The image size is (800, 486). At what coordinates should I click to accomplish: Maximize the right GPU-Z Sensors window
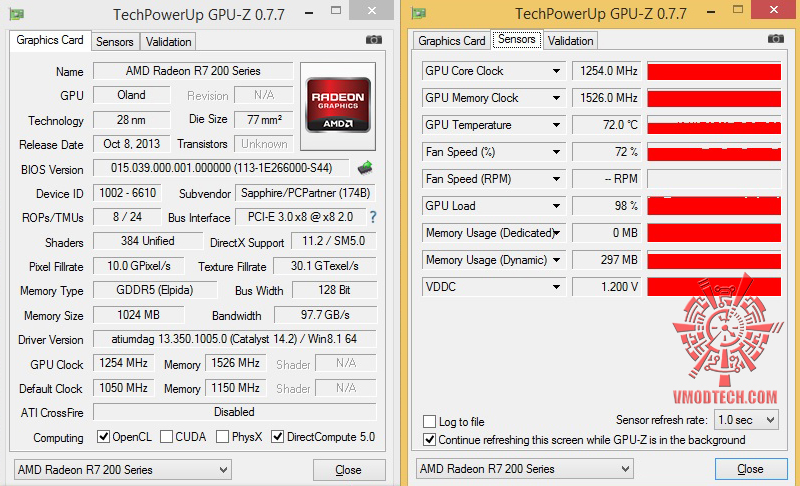tap(738, 10)
